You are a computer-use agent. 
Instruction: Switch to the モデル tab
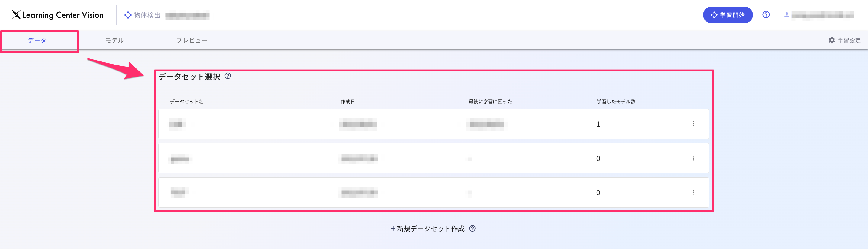click(114, 40)
